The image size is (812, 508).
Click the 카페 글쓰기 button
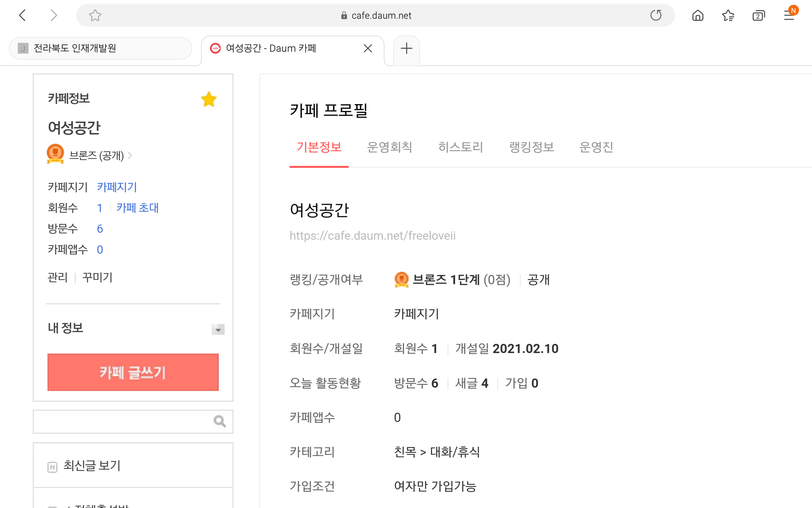click(133, 372)
